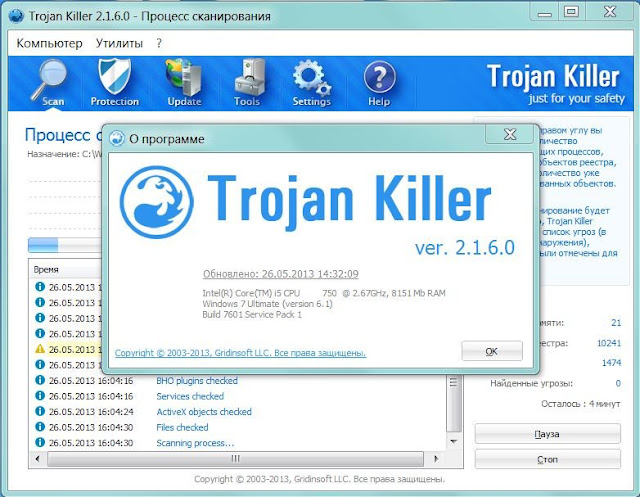Image resolution: width=640 pixels, height=497 pixels.
Task: Click the vertical scrollbar thumb
Action: point(454,403)
